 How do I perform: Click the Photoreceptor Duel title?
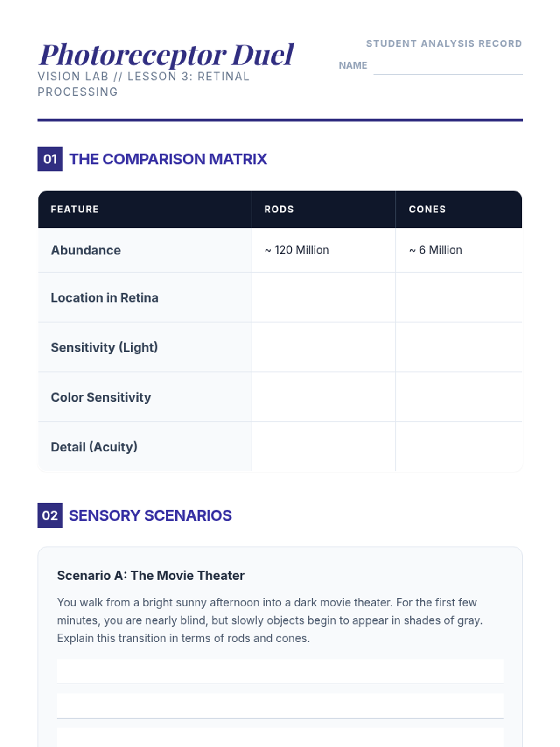click(167, 55)
